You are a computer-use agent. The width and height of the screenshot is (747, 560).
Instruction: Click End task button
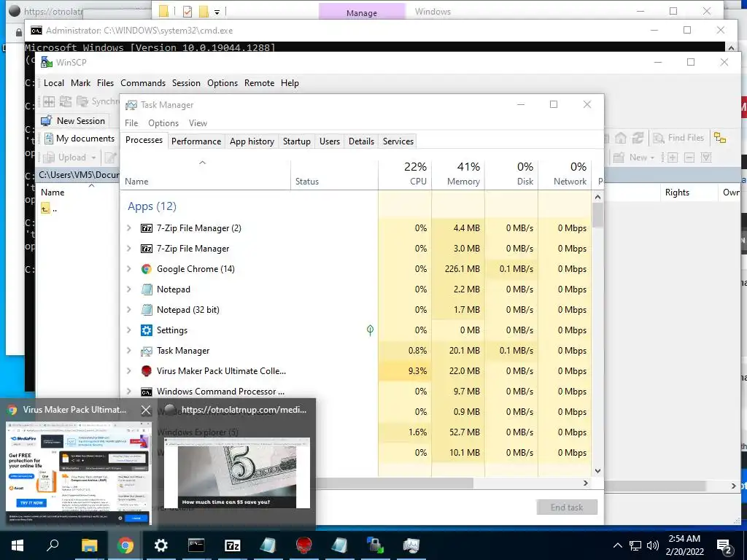tap(566, 507)
